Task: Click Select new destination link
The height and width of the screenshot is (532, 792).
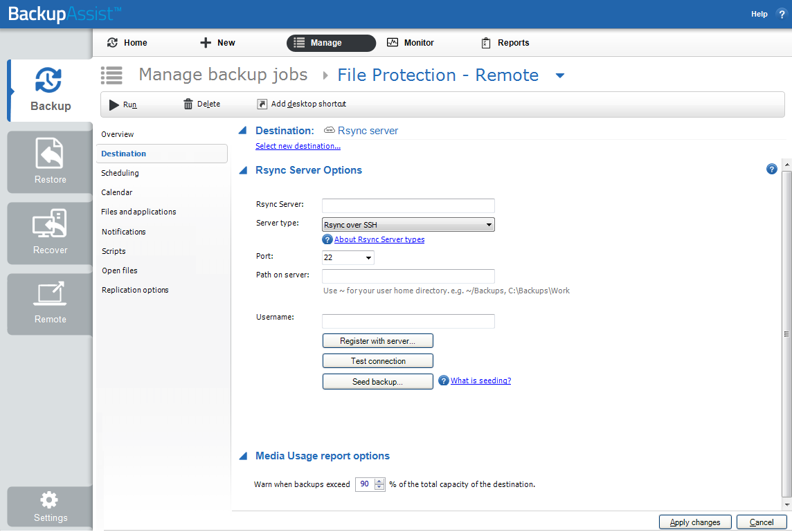Action: pos(298,146)
